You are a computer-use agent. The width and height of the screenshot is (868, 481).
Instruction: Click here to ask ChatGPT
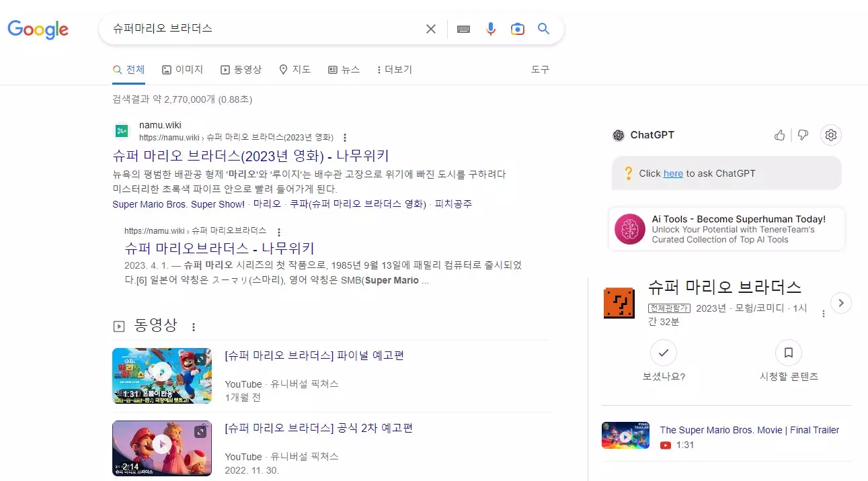673,173
